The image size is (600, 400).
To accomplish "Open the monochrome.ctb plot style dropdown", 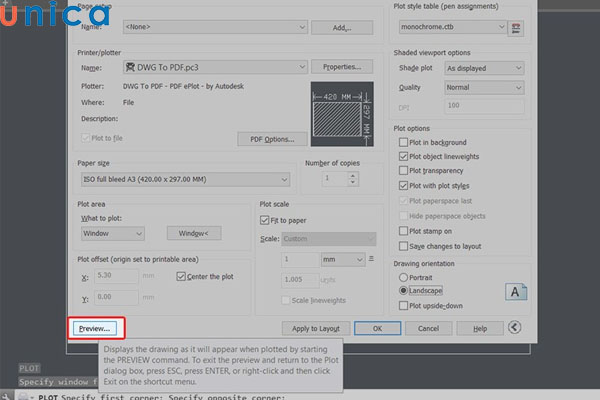I will [x=453, y=27].
